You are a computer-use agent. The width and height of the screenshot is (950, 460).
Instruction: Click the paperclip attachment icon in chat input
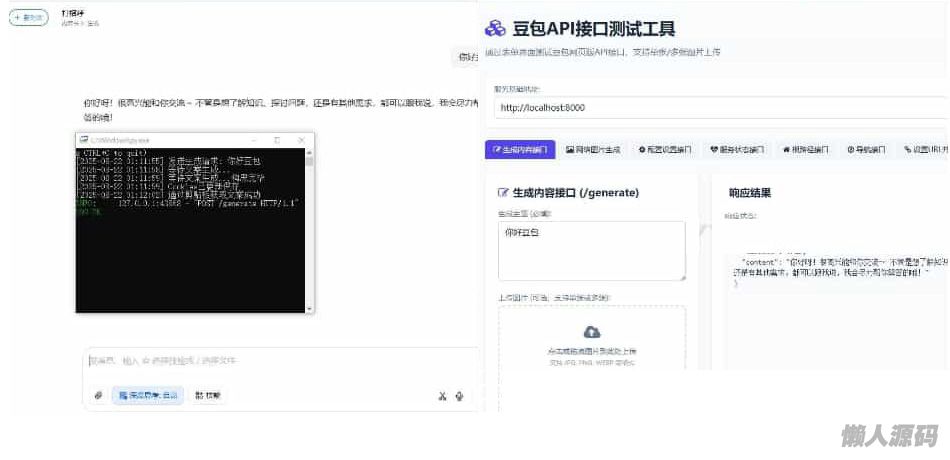tap(98, 396)
